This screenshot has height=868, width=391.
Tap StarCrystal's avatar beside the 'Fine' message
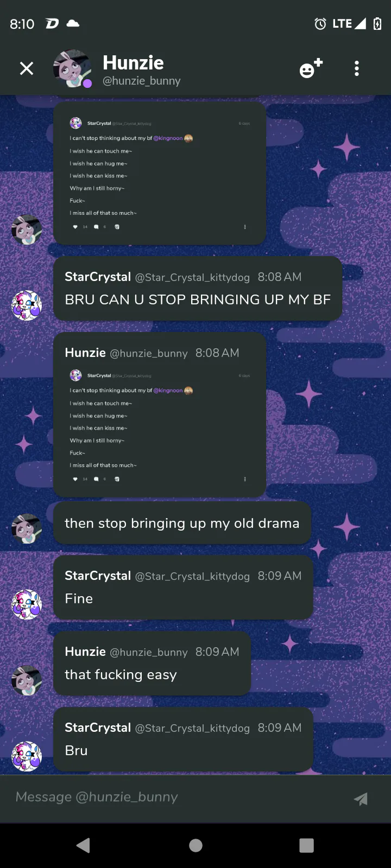[27, 604]
